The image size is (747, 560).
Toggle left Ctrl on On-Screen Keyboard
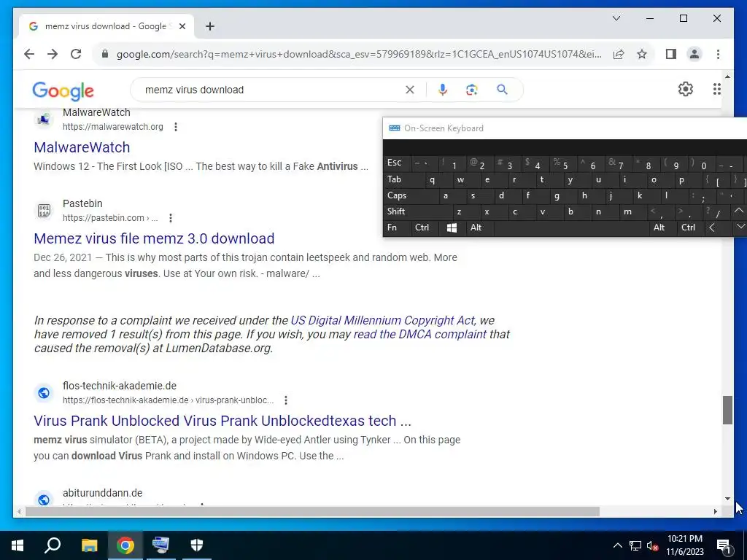coord(425,227)
